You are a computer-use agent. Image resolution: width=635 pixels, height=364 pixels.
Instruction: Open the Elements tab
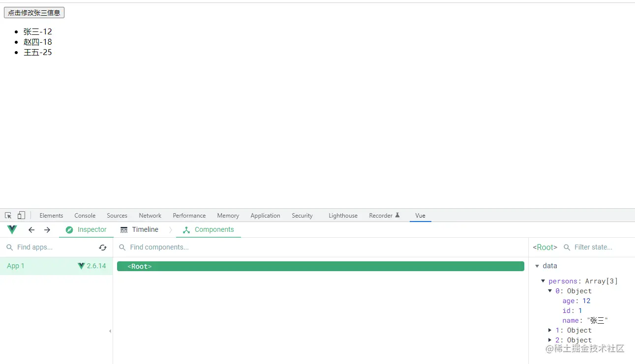click(51, 216)
